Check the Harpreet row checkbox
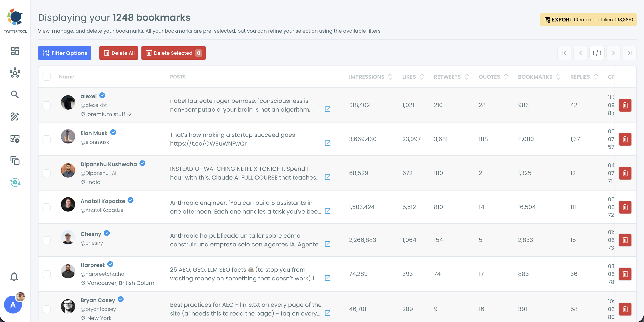Screen dimensions: 644x322 [x=47, y=274]
